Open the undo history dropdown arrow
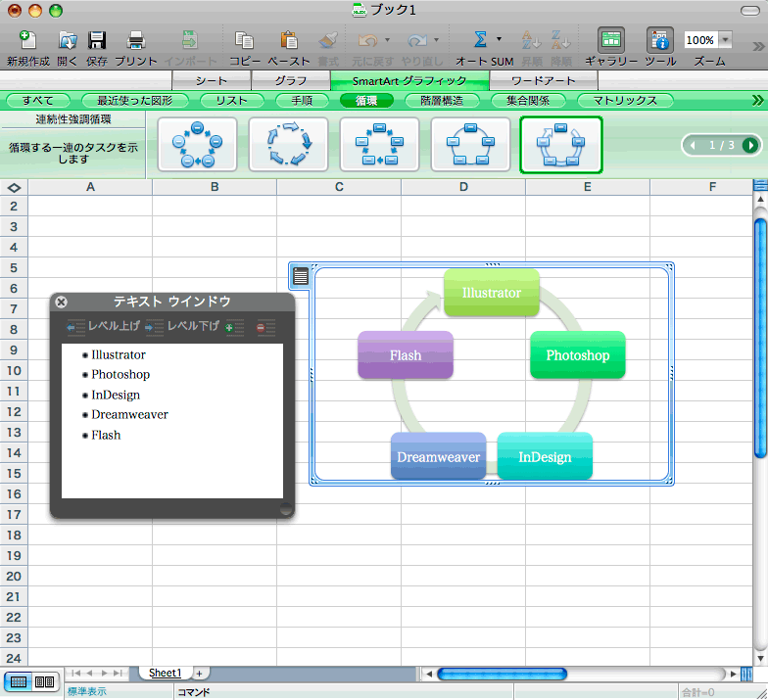768x700 pixels. tap(387, 39)
